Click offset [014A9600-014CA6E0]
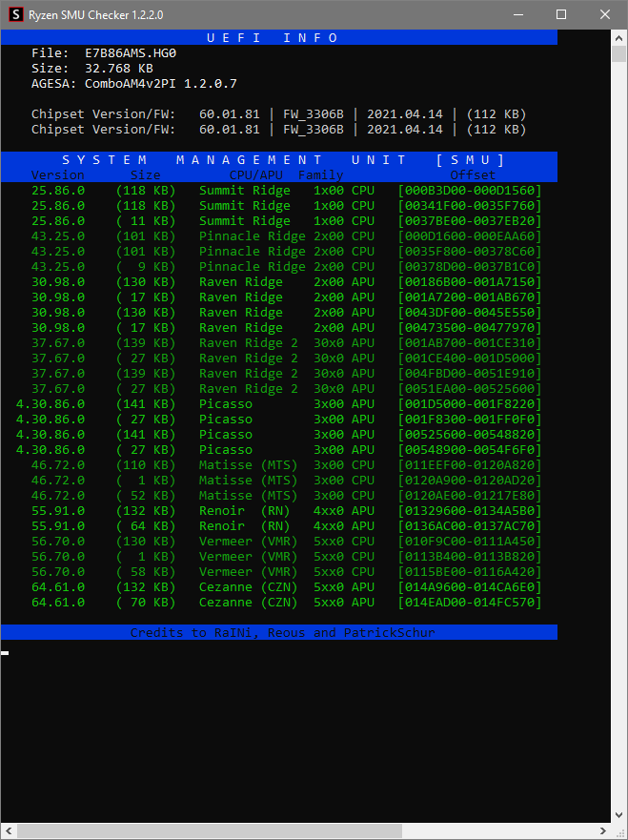The image size is (628, 840). [470, 587]
